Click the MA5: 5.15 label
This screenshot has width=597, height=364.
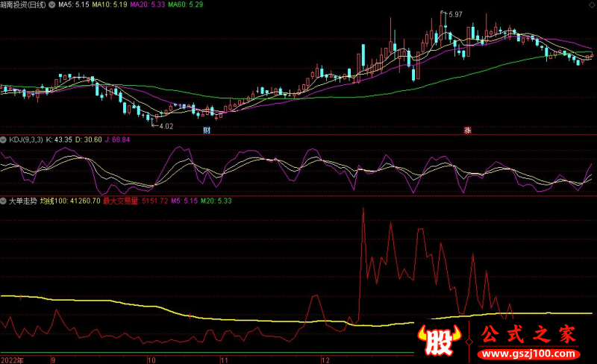click(73, 4)
